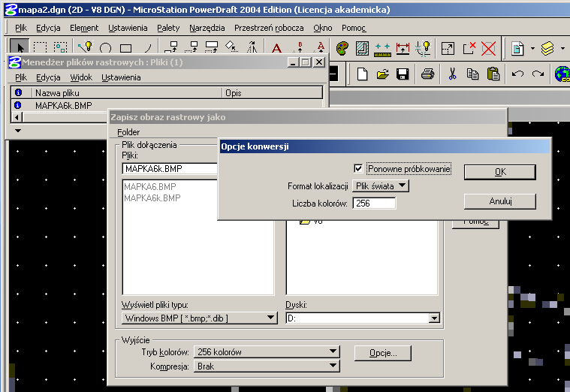The width and height of the screenshot is (570, 392).
Task: Expand the arrow next to the references icon
Action: [532, 48]
